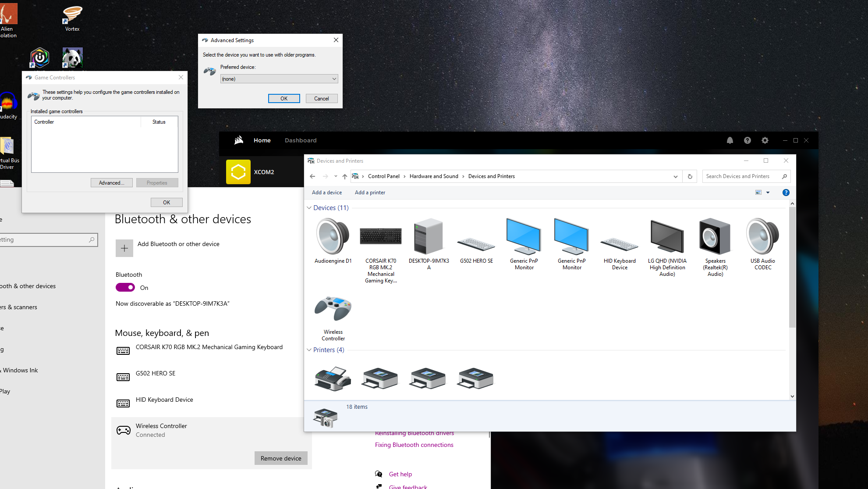Click Add Bluetooth or other device label
The image size is (868, 489).
point(178,244)
